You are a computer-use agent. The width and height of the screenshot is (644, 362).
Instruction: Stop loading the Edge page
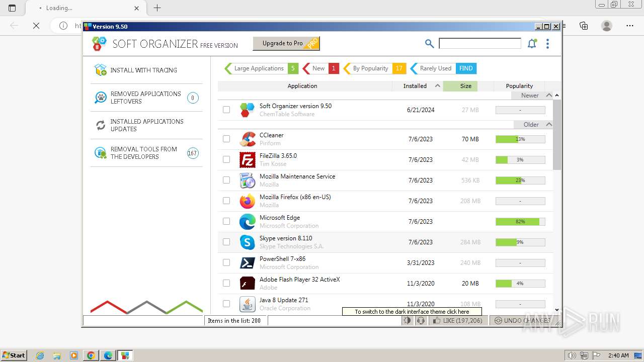36,26
